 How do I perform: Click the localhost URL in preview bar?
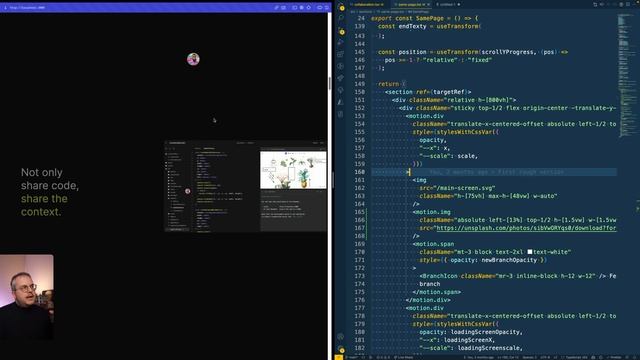pyautogui.click(x=27, y=7)
